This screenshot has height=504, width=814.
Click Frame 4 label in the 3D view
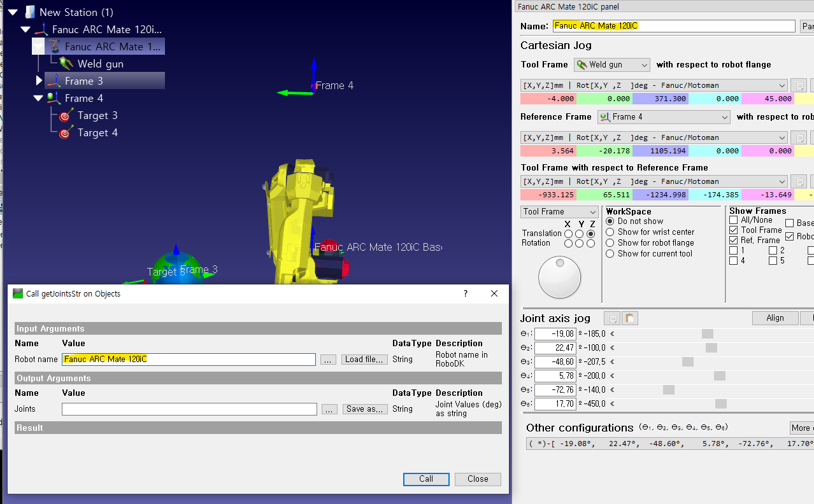click(334, 85)
